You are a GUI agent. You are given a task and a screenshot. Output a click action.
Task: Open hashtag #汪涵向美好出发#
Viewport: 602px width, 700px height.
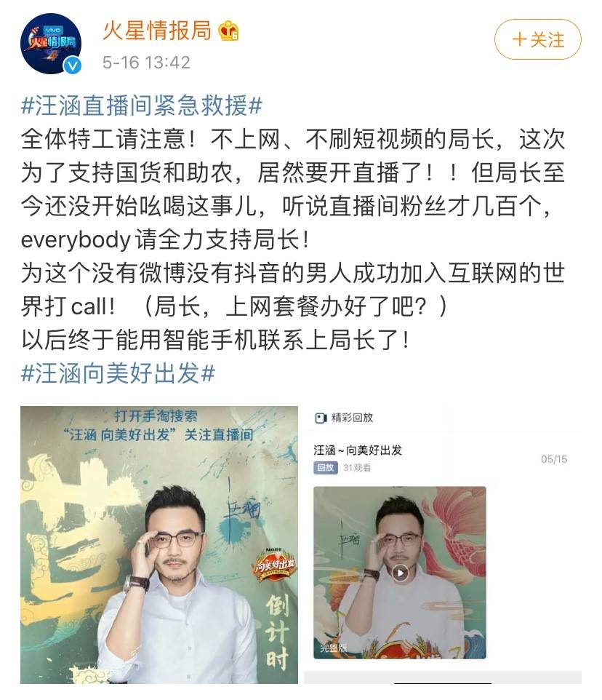(x=119, y=373)
